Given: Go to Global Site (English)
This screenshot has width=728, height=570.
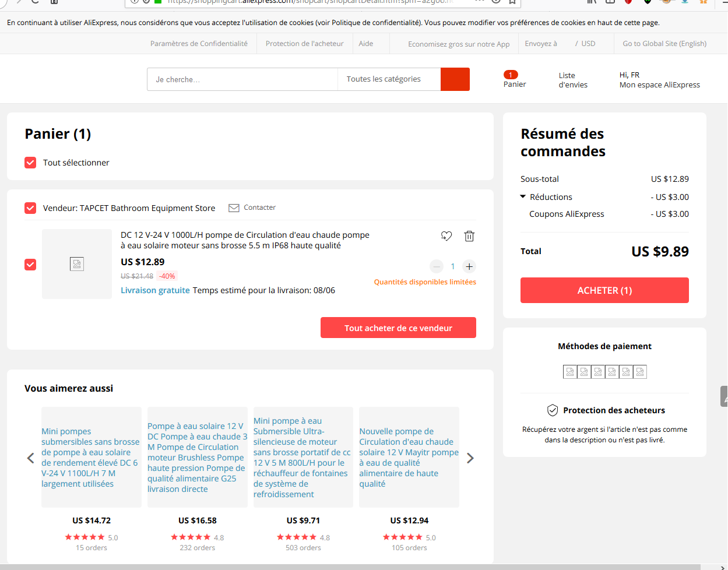Looking at the screenshot, I should 664,44.
